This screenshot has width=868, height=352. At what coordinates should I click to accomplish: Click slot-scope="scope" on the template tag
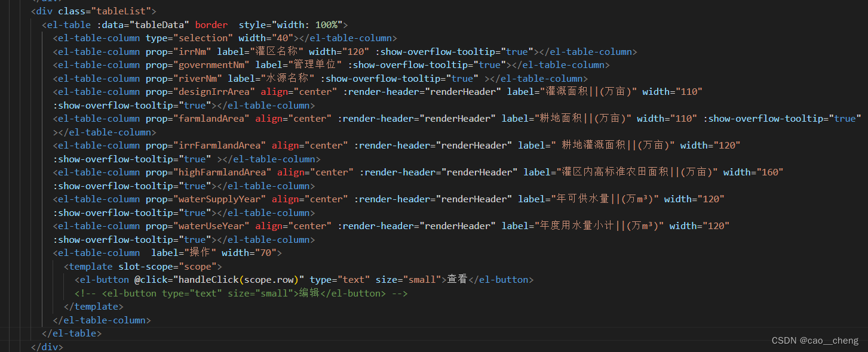click(167, 267)
